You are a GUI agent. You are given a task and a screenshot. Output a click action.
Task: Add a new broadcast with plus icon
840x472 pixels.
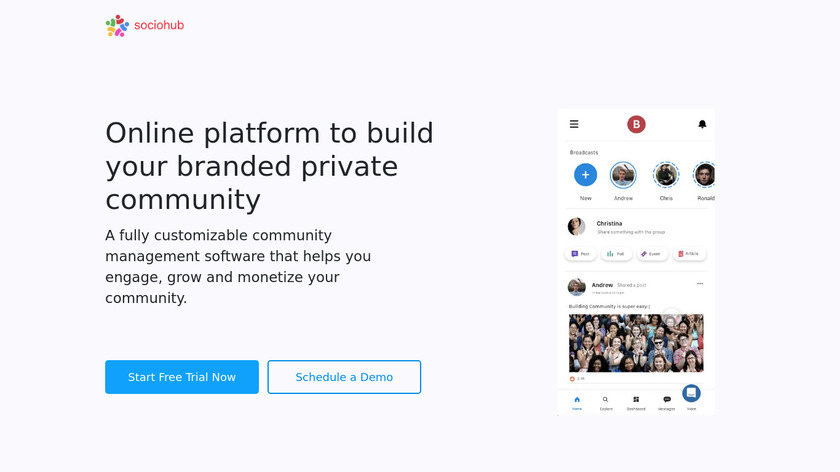pos(585,175)
